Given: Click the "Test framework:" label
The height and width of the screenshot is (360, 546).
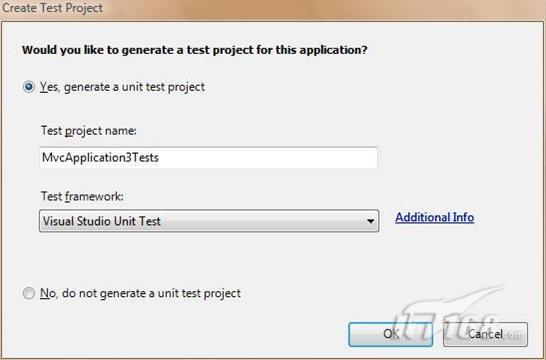Looking at the screenshot, I should point(82,197).
